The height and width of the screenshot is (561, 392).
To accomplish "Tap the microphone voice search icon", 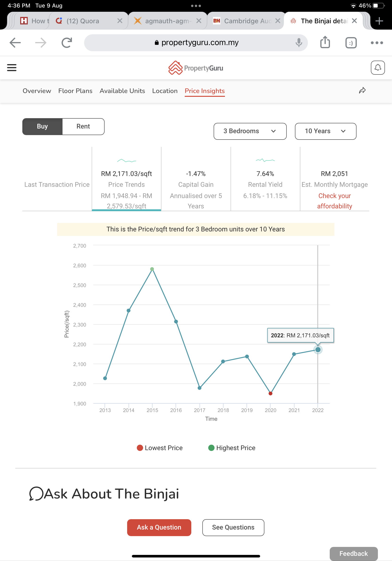I will click(x=299, y=43).
